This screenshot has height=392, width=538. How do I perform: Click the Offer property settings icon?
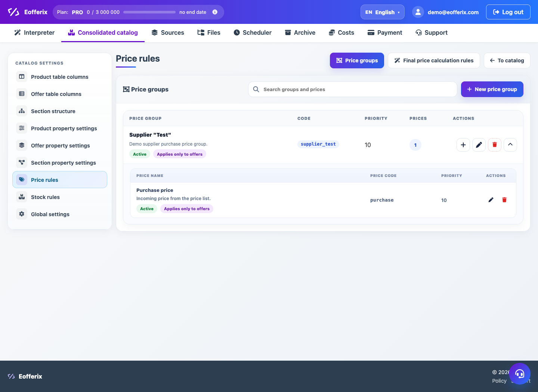pos(22,145)
